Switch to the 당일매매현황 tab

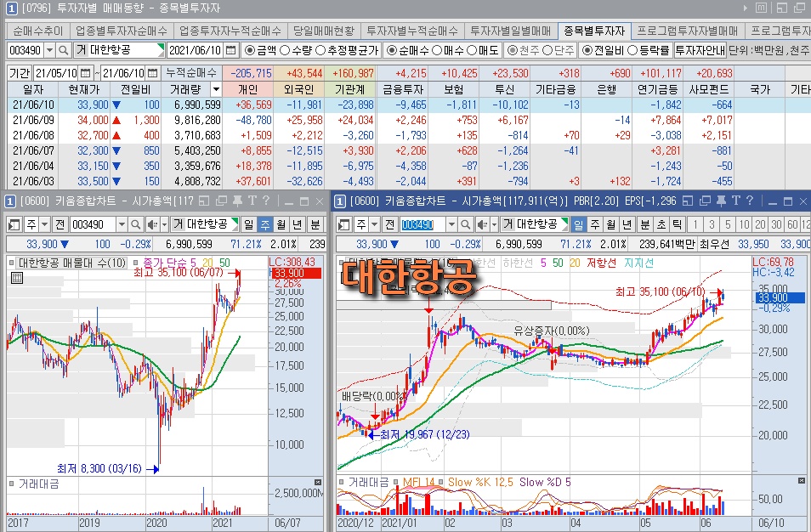pyautogui.click(x=323, y=31)
